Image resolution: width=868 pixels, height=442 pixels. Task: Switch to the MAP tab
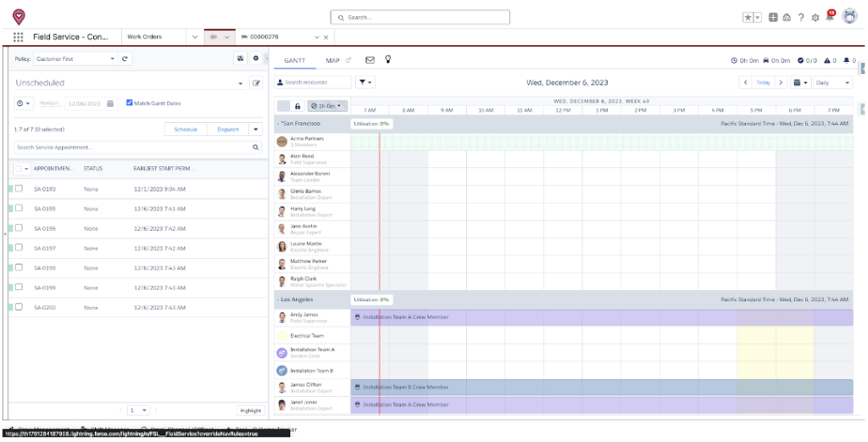coord(332,60)
